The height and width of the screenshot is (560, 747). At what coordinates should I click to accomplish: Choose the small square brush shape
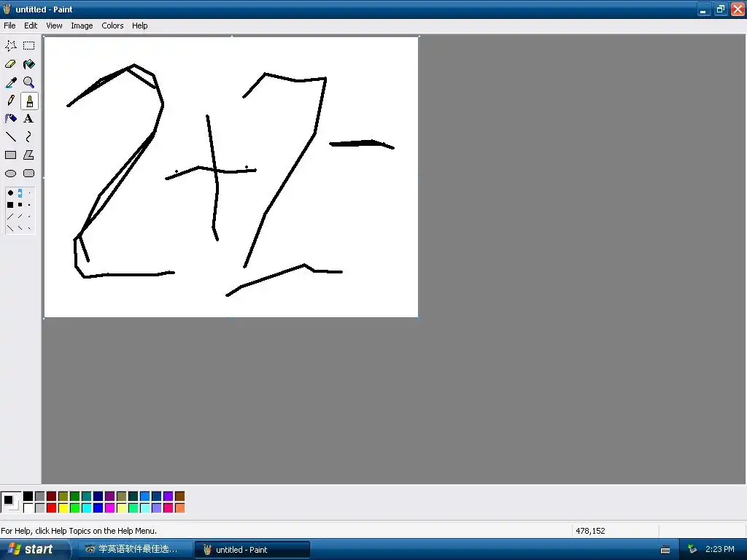pyautogui.click(x=29, y=205)
